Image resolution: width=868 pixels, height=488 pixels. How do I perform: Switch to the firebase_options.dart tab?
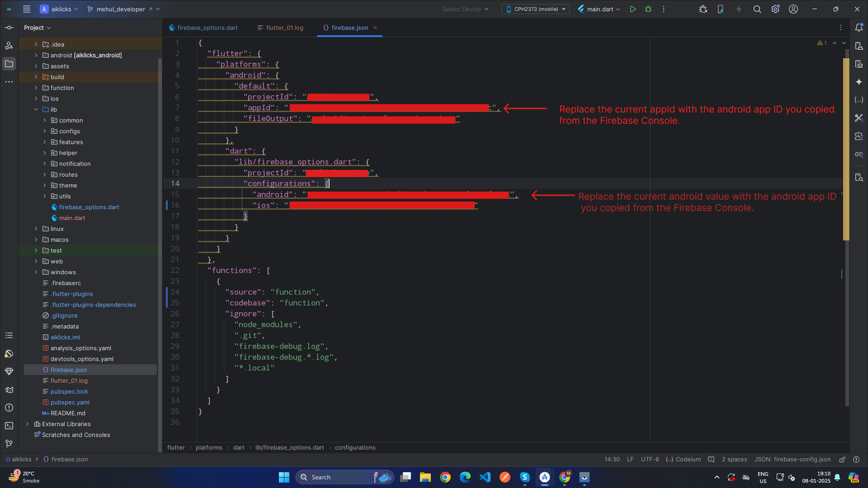pyautogui.click(x=207, y=28)
